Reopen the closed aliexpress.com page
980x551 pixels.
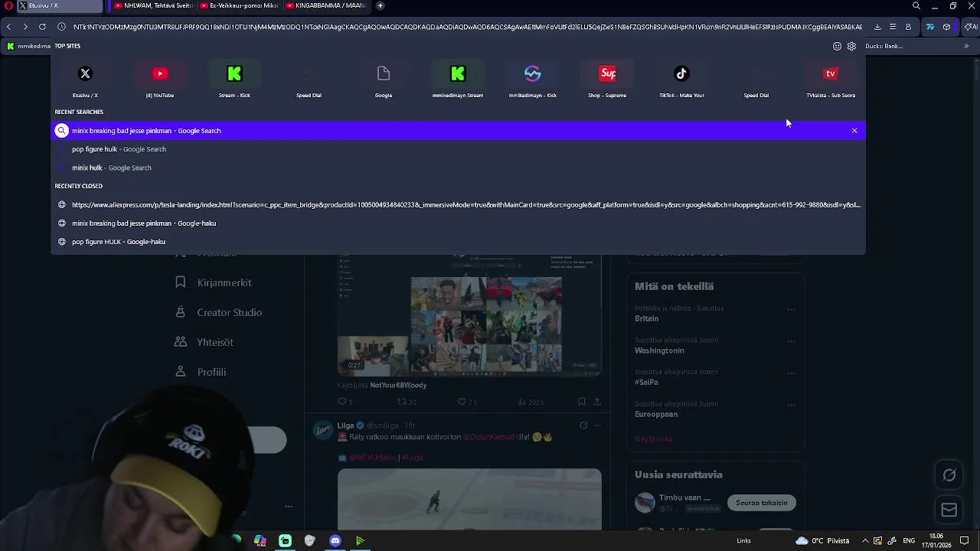pyautogui.click(x=458, y=205)
